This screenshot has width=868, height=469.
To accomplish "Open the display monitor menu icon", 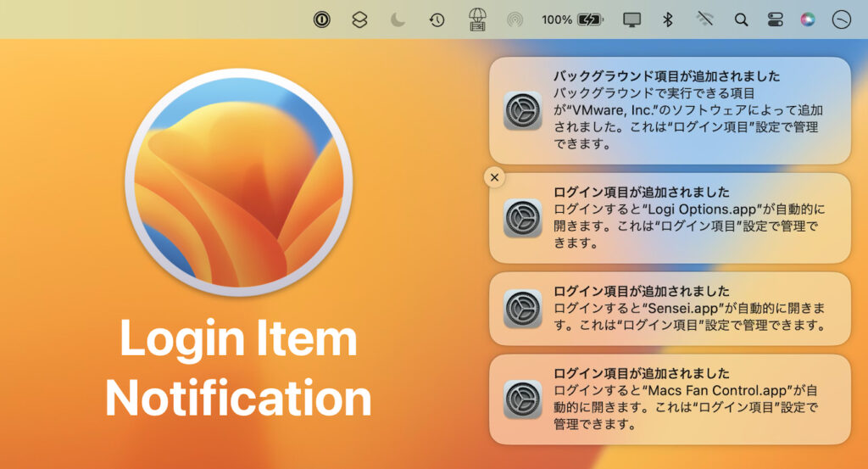I will [x=632, y=20].
